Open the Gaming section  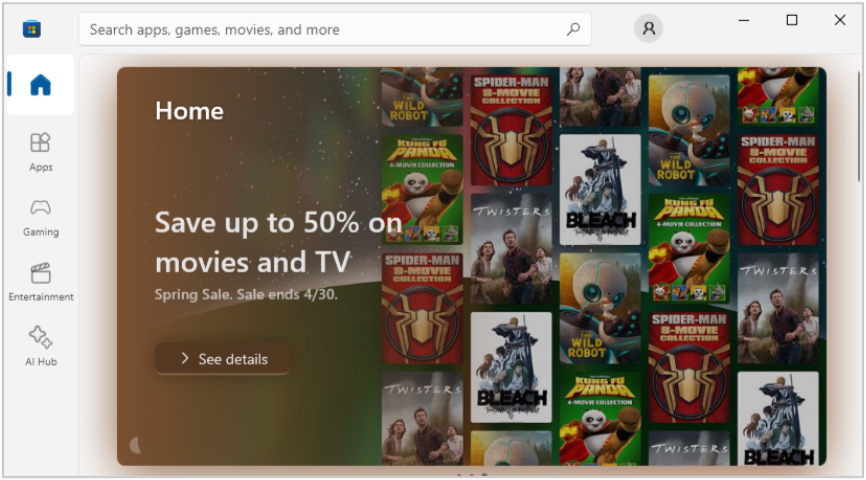pos(40,216)
